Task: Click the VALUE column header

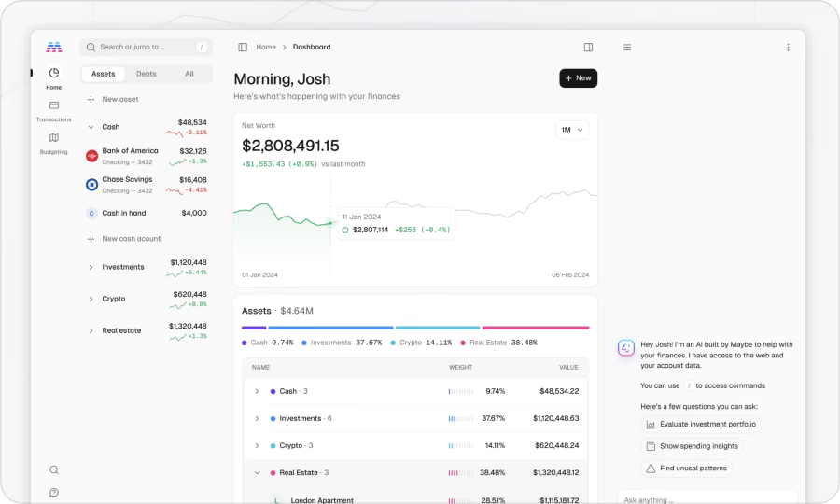Action: (568, 368)
